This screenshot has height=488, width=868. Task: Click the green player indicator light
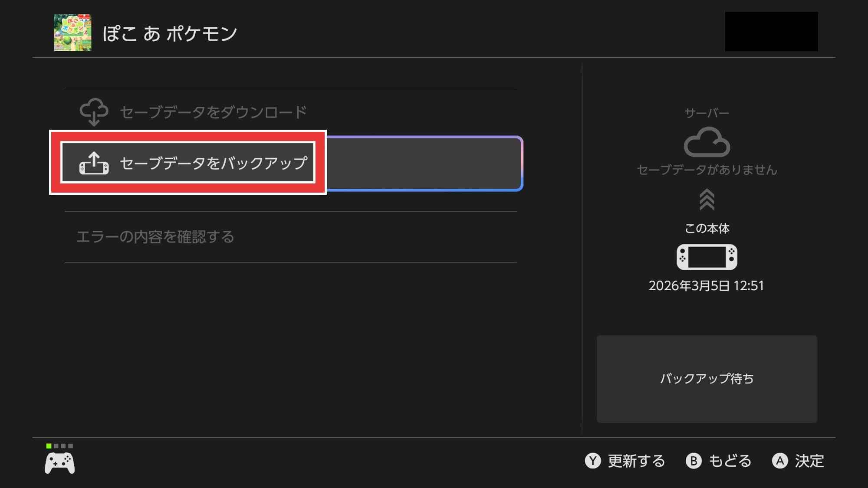(49, 446)
